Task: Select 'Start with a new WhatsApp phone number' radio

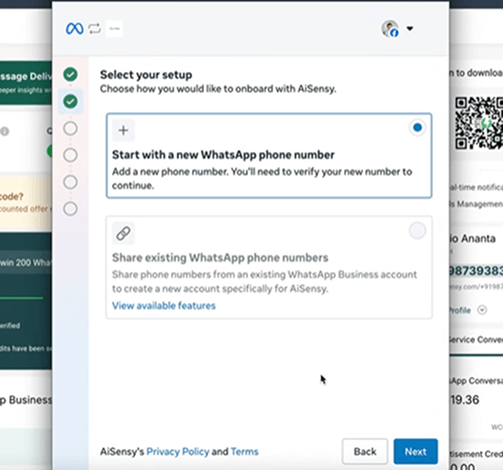Action: tap(417, 127)
